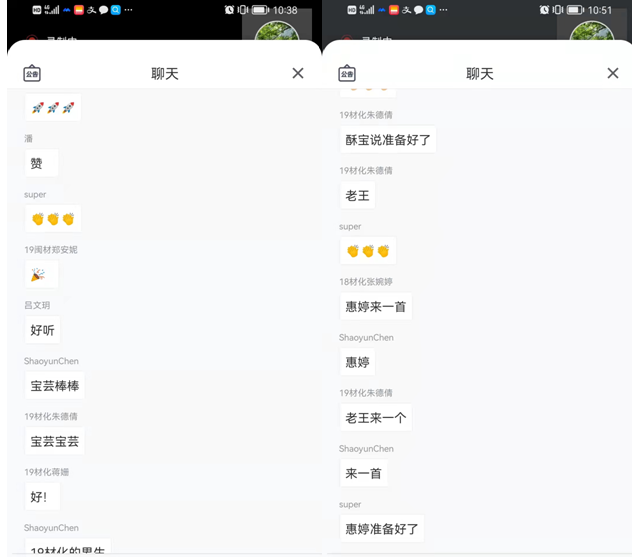Tap the 老王来一个 message
The width and height of the screenshot is (632, 557).
click(x=376, y=418)
